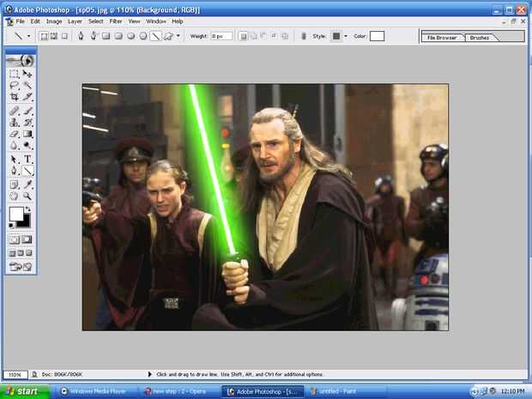Select the Eyedropper tool
The width and height of the screenshot is (532, 399).
point(27,184)
